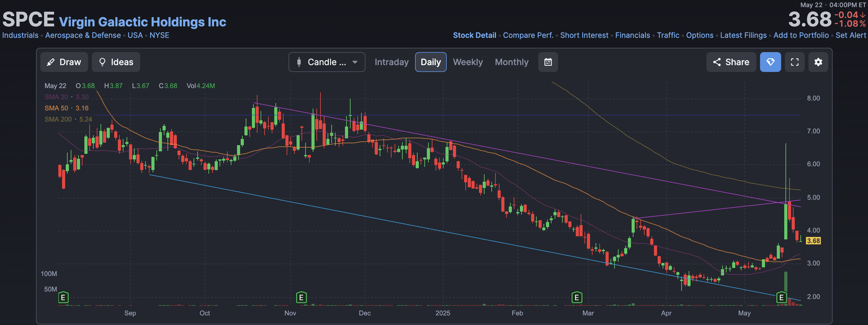Click the earnings E marker before March
Image resolution: width=868 pixels, height=325 pixels.
pyautogui.click(x=577, y=298)
